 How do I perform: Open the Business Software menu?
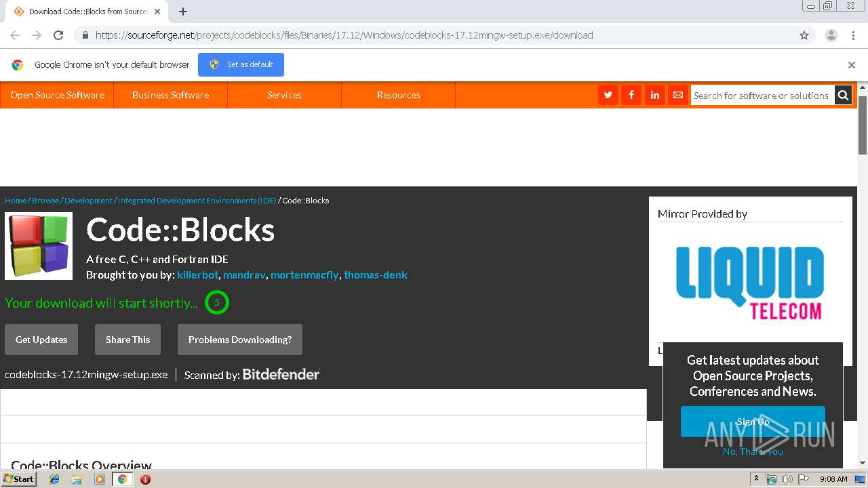point(170,95)
